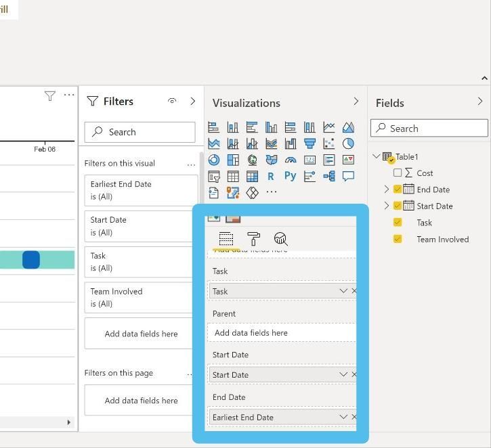Select the key influencers visual

point(309,177)
